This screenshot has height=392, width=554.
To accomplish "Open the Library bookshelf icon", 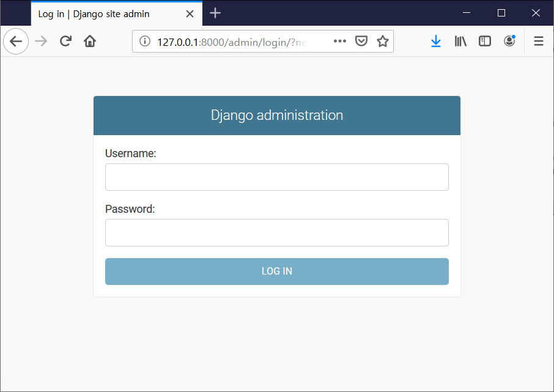I will point(460,42).
